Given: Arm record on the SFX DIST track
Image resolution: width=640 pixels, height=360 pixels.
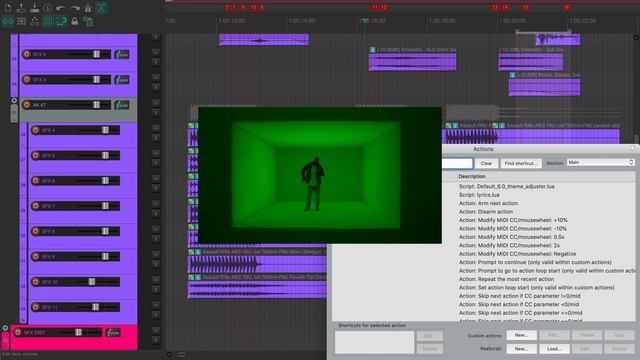Looking at the screenshot, I should coord(18,333).
